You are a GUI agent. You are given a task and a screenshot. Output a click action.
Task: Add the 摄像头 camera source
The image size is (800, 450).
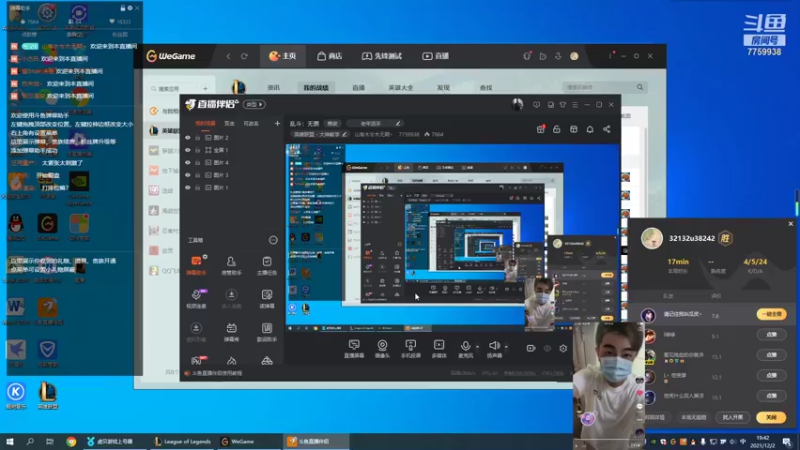[382, 349]
